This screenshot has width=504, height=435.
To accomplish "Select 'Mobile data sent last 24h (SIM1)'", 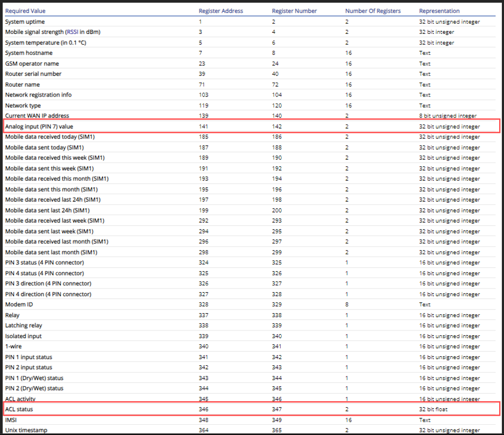I will point(47,210).
